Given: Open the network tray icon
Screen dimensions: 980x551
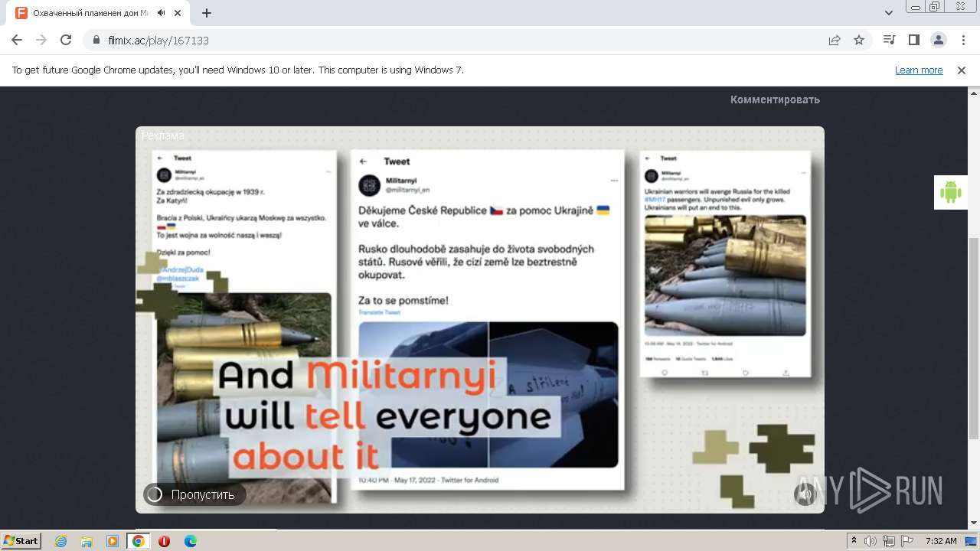Looking at the screenshot, I should 889,541.
